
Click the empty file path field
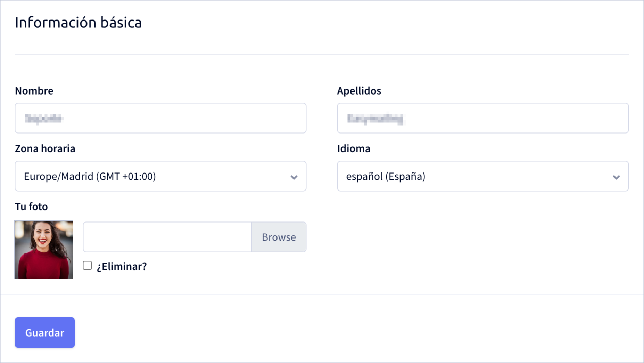point(167,237)
